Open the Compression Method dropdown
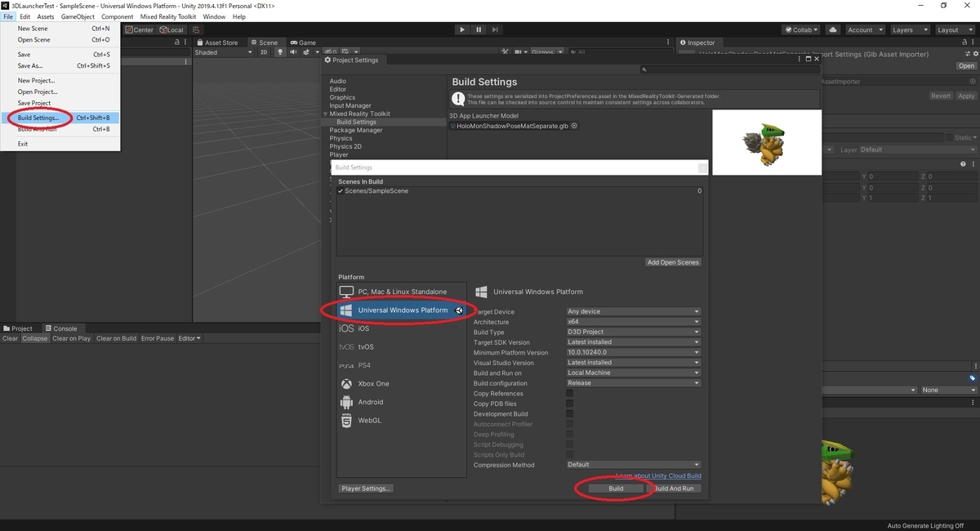The image size is (980, 531). pos(634,465)
